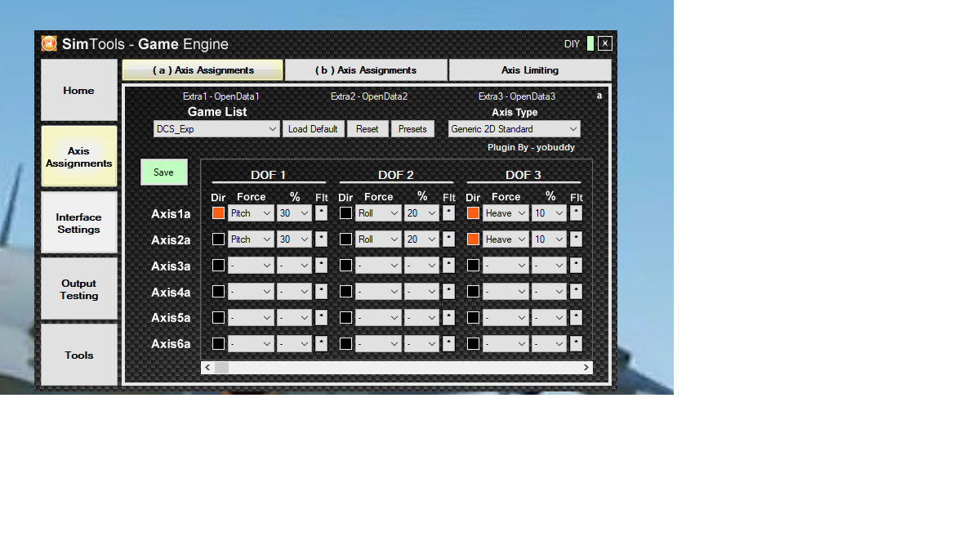980x559 pixels.
Task: Open the Axis2a DOF 3 filter button
Action: point(576,239)
